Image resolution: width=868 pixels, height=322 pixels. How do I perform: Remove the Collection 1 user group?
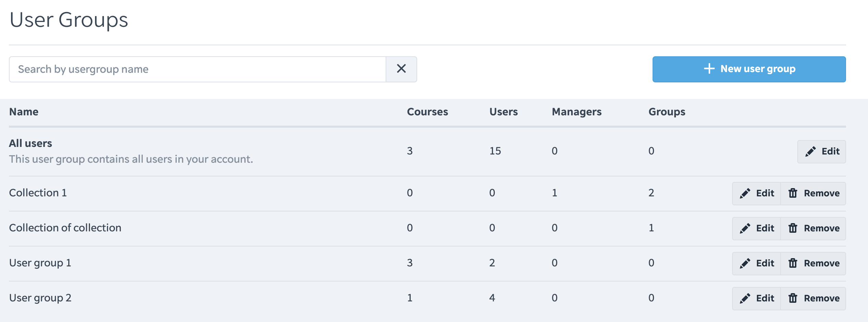pyautogui.click(x=813, y=193)
